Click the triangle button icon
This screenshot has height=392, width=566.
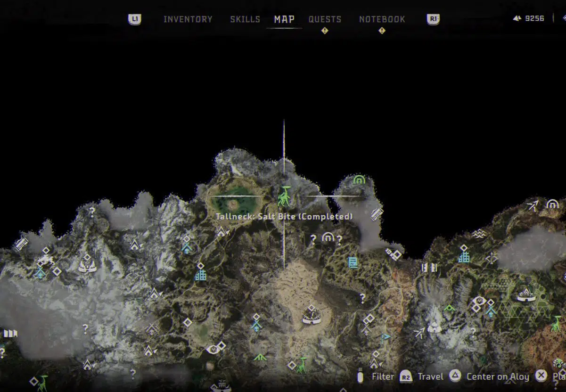455,376
